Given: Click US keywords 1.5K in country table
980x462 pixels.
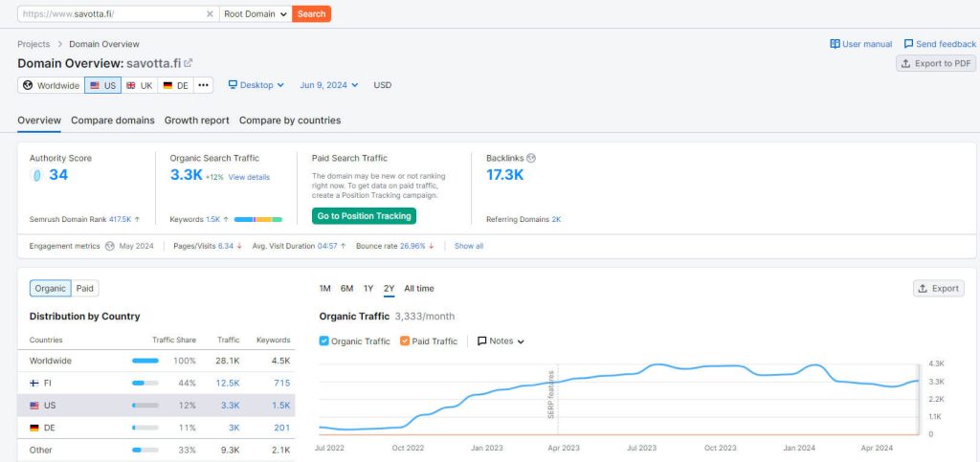Looking at the screenshot, I should 280,406.
